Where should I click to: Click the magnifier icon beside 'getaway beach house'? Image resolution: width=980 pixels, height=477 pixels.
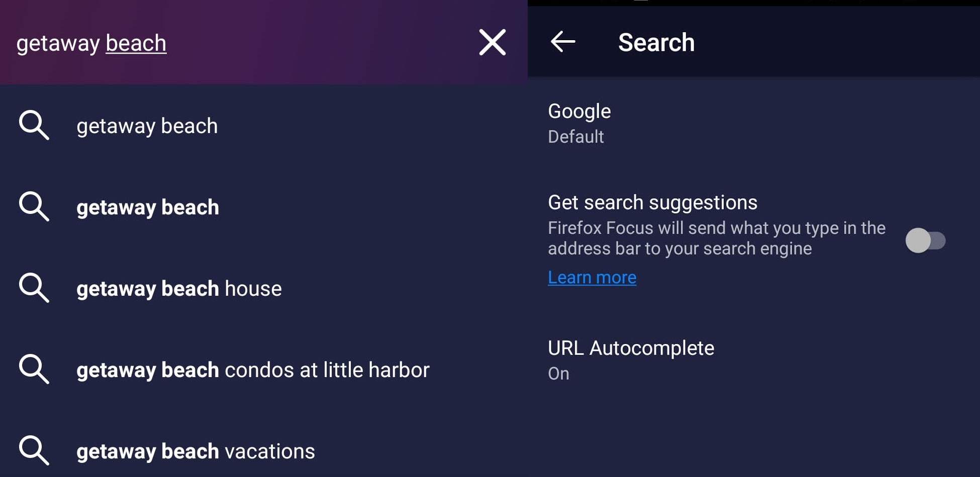(x=34, y=288)
